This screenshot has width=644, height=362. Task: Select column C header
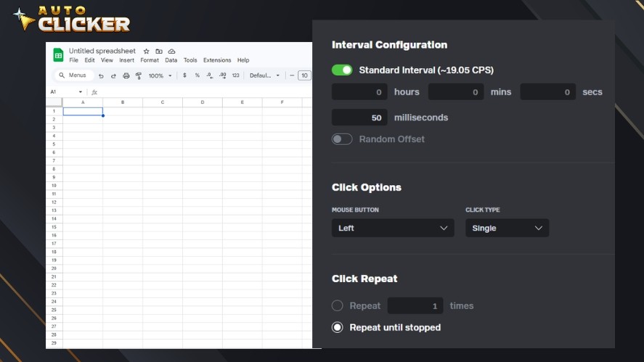click(x=163, y=102)
